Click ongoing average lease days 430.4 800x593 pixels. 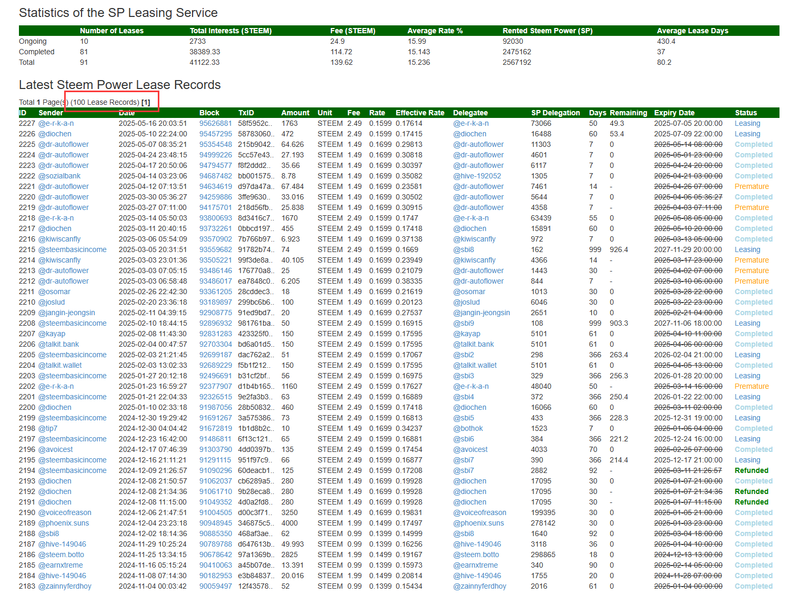[666, 41]
